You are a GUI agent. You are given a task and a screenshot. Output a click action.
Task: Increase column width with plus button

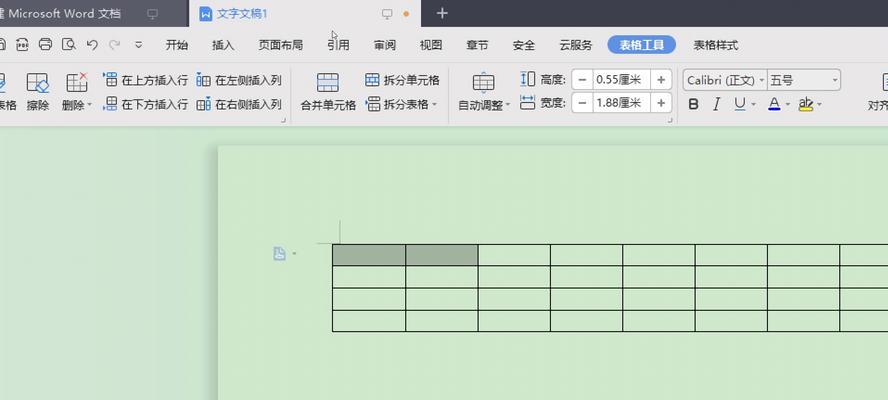tap(661, 103)
